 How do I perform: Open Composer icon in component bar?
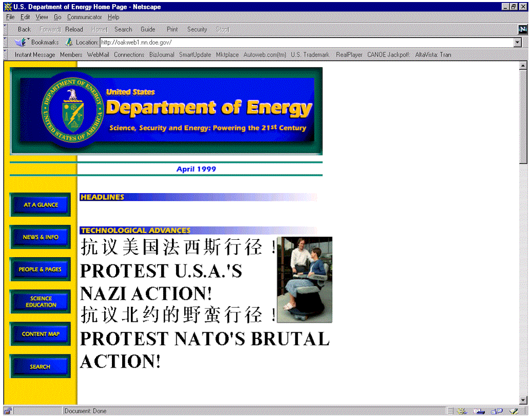pos(513,411)
